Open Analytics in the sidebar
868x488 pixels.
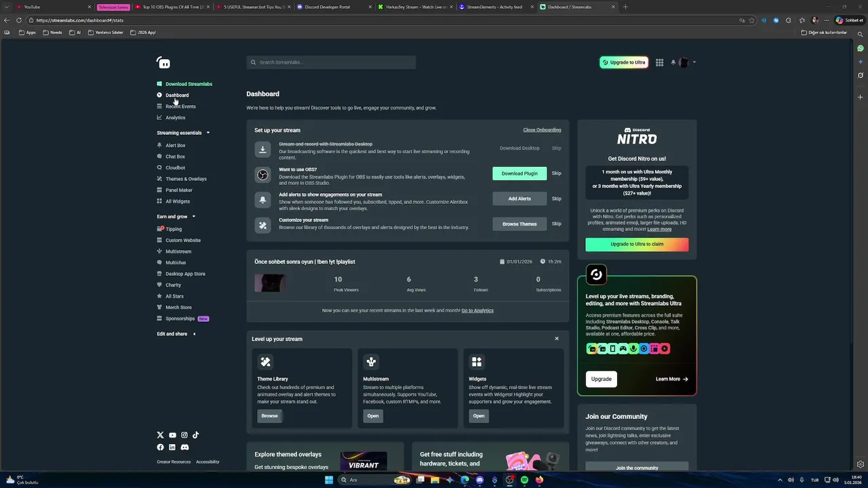[171, 118]
